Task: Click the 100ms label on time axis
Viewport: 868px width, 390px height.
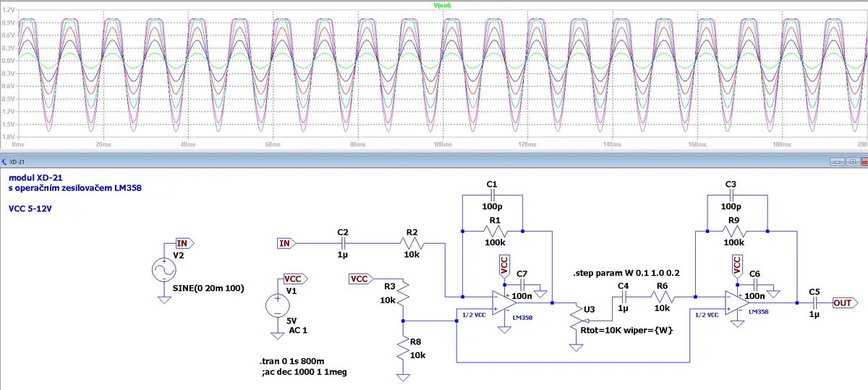Action: (x=441, y=145)
